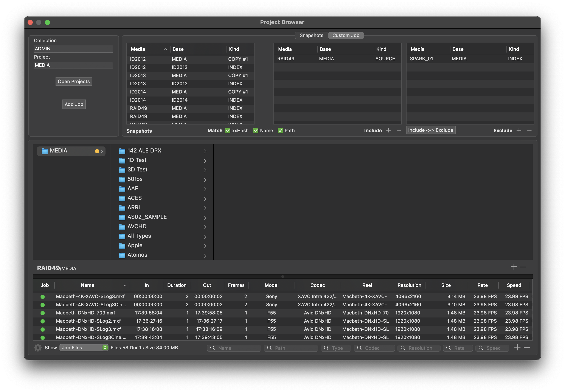This screenshot has width=565, height=392.
Task: Click the plus icon in RAID49/MEDIA header
Action: point(514,267)
